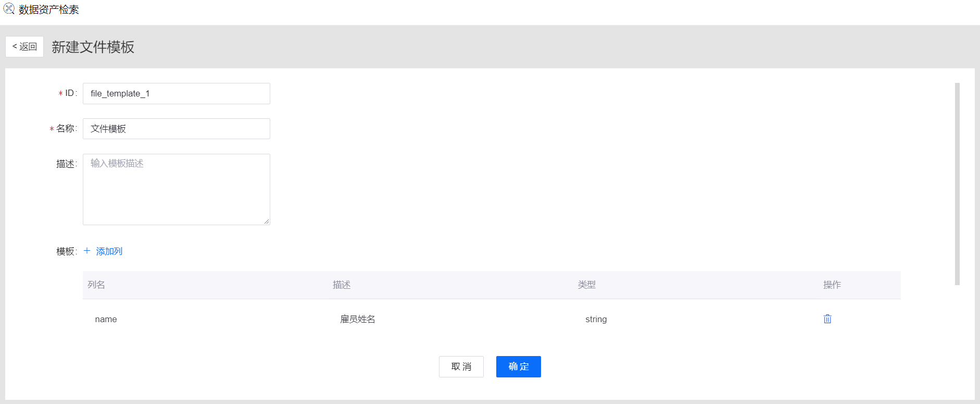Select the 雇员姓名 description cell

point(358,319)
